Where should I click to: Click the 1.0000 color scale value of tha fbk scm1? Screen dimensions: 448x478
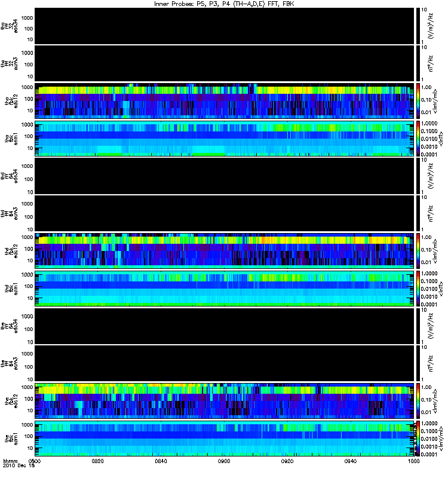(429, 123)
